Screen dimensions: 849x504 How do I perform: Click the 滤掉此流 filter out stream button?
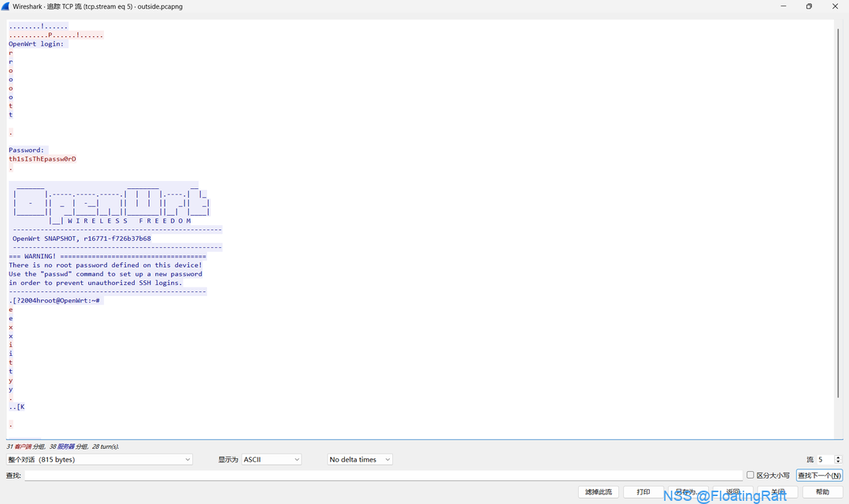click(599, 492)
